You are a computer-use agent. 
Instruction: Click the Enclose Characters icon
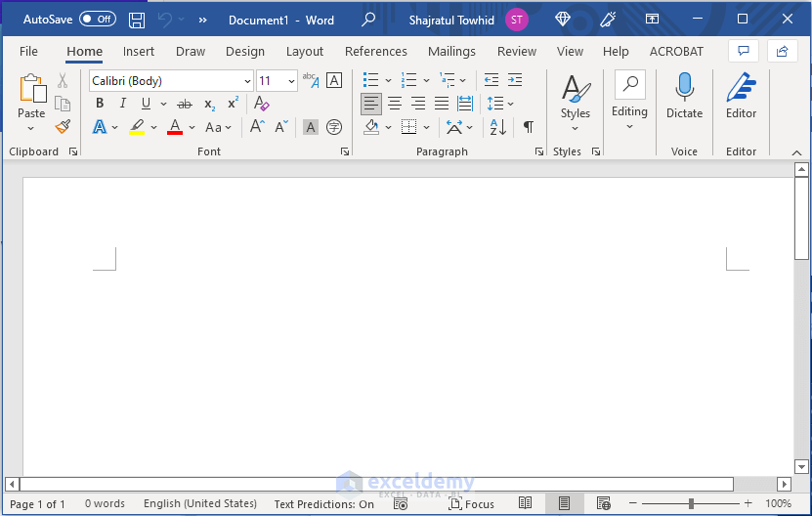point(334,127)
